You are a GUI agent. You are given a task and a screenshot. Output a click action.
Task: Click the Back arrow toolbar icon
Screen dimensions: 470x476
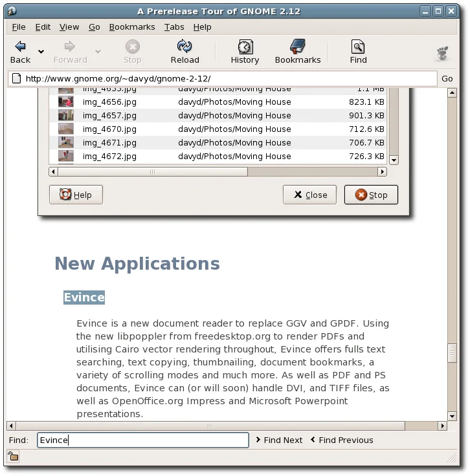tap(20, 47)
